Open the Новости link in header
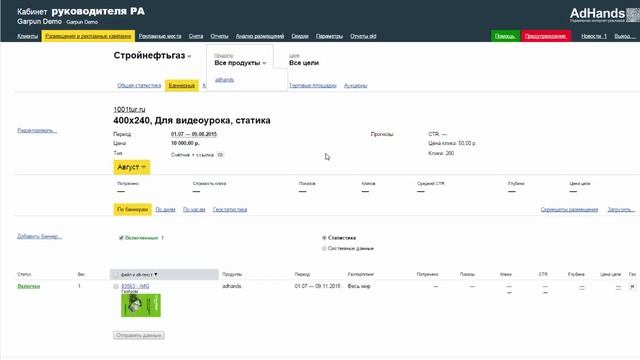This screenshot has height=360, width=640. pyautogui.click(x=594, y=36)
